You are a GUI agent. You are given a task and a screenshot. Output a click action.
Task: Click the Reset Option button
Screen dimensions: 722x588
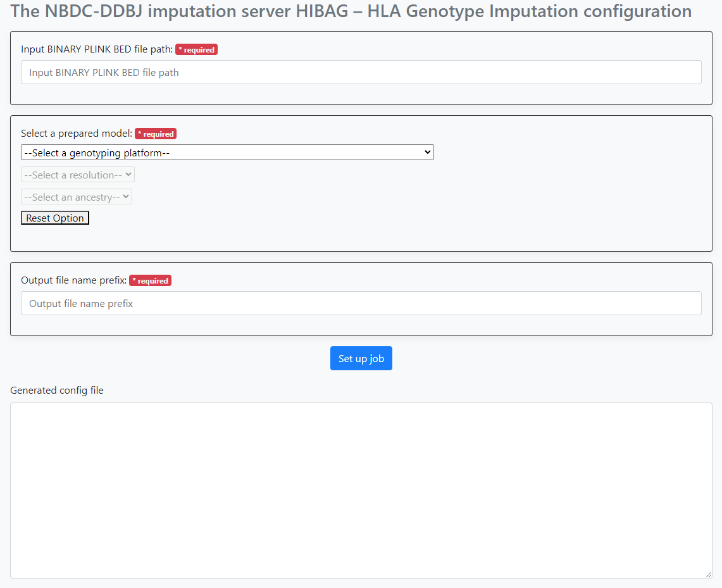point(55,218)
